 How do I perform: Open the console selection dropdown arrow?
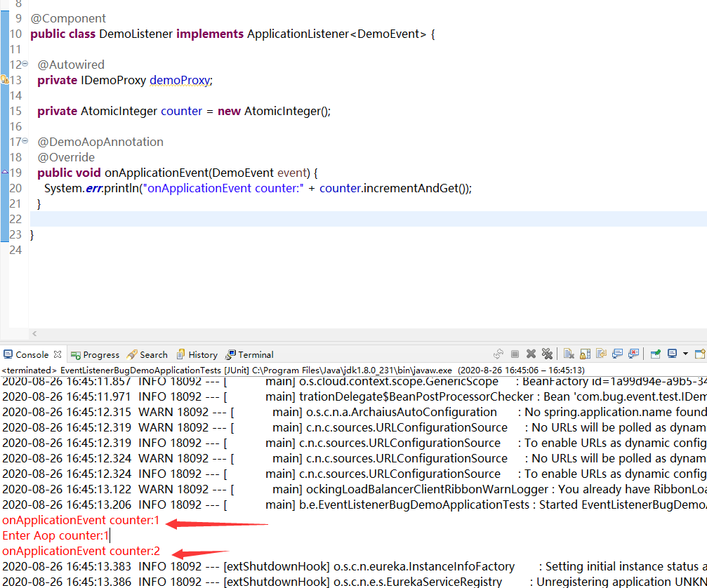[685, 354]
